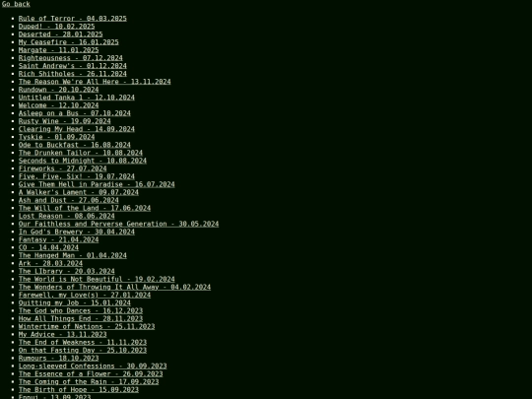Open The Wonders of Throwing It All Away

tap(114, 287)
